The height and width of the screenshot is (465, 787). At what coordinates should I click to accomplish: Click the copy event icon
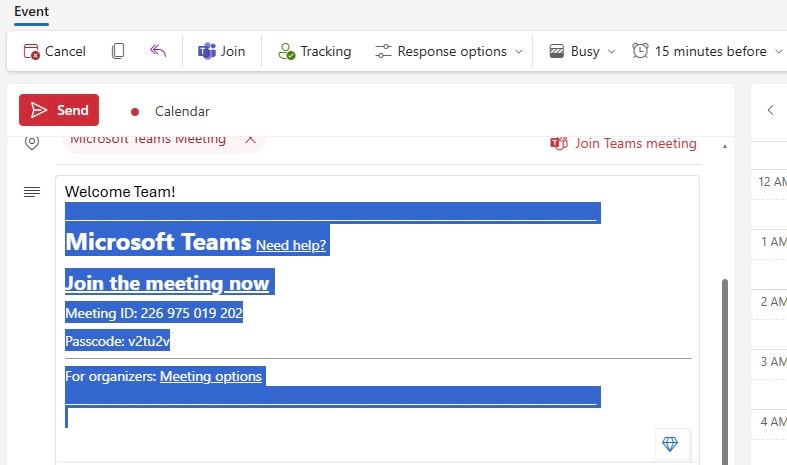[118, 51]
